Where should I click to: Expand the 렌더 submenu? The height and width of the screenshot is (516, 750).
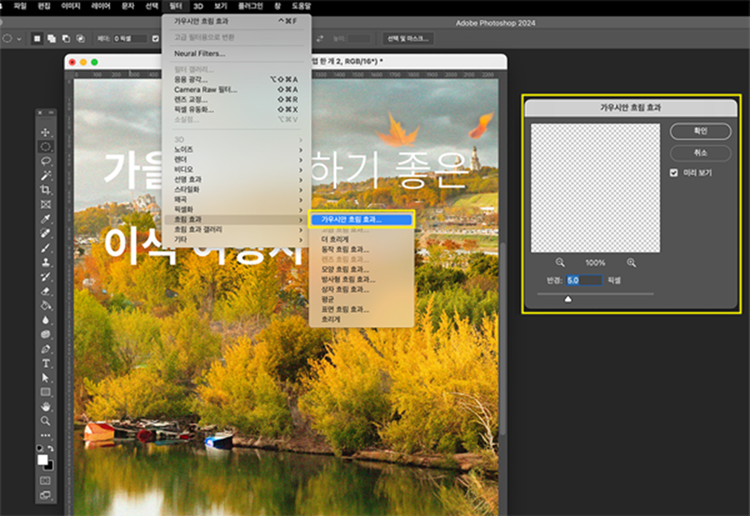pyautogui.click(x=238, y=160)
